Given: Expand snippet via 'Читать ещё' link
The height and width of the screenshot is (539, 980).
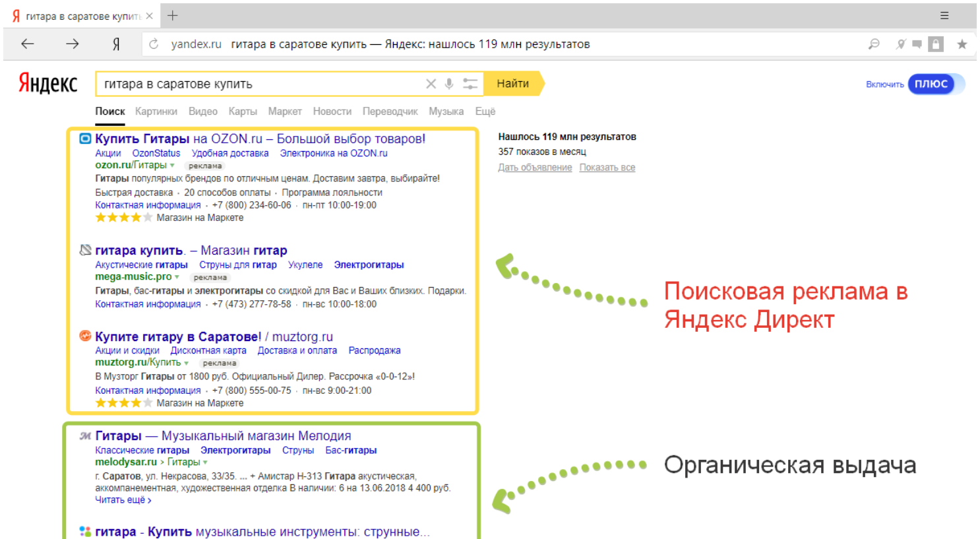Looking at the screenshot, I should pos(123,500).
